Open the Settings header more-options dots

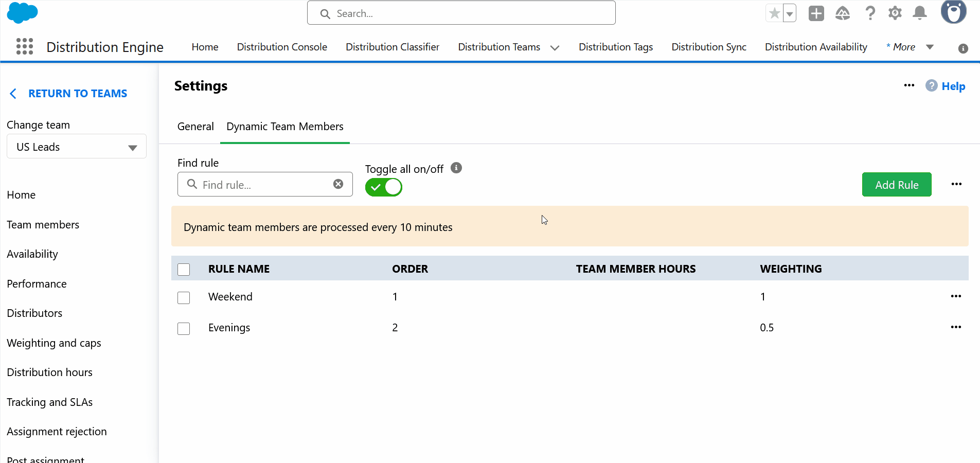(909, 85)
